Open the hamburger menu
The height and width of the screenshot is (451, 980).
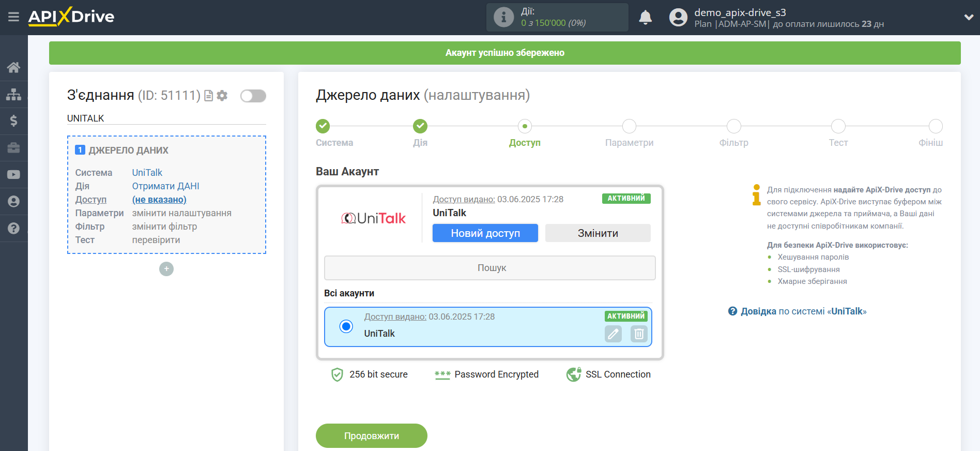(13, 17)
